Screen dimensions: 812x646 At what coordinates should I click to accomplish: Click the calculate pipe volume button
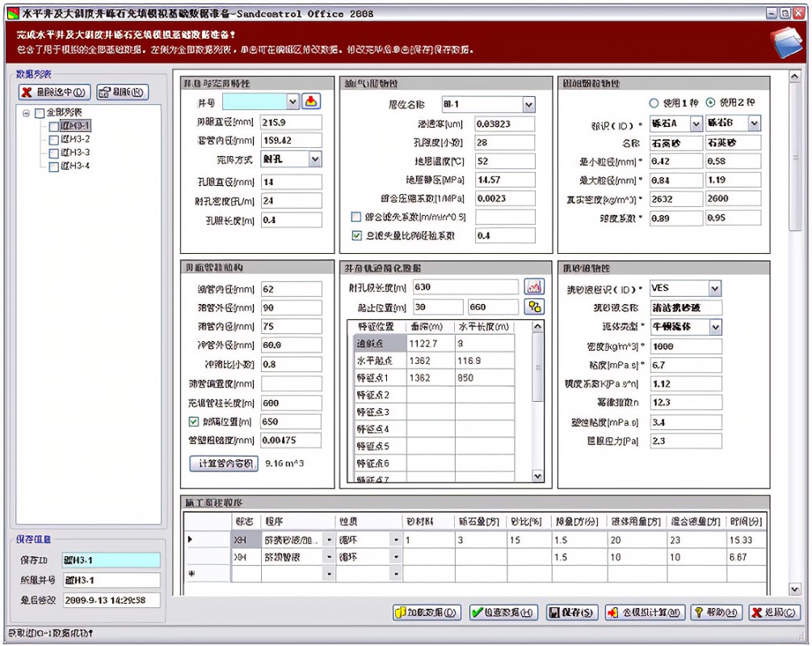224,463
